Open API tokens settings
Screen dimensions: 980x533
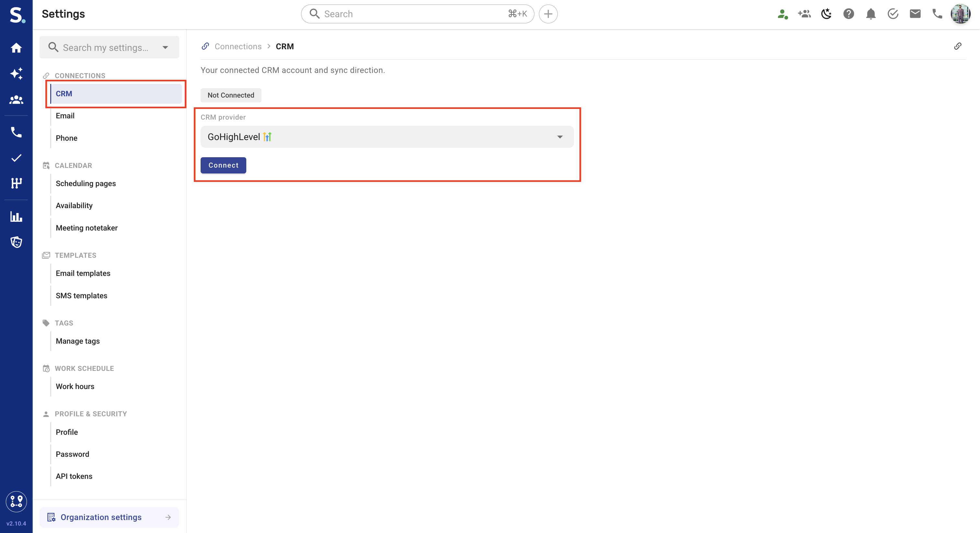(116, 476)
